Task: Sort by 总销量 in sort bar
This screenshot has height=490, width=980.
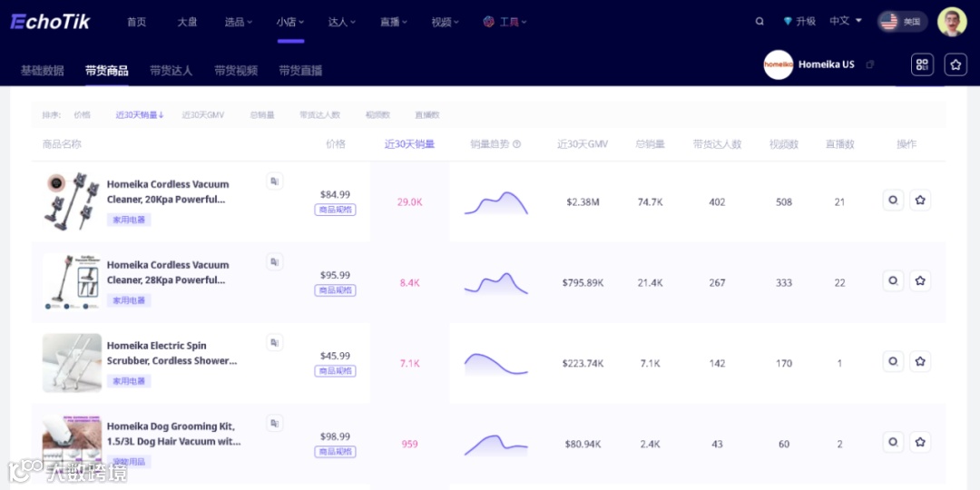Action: click(x=262, y=115)
